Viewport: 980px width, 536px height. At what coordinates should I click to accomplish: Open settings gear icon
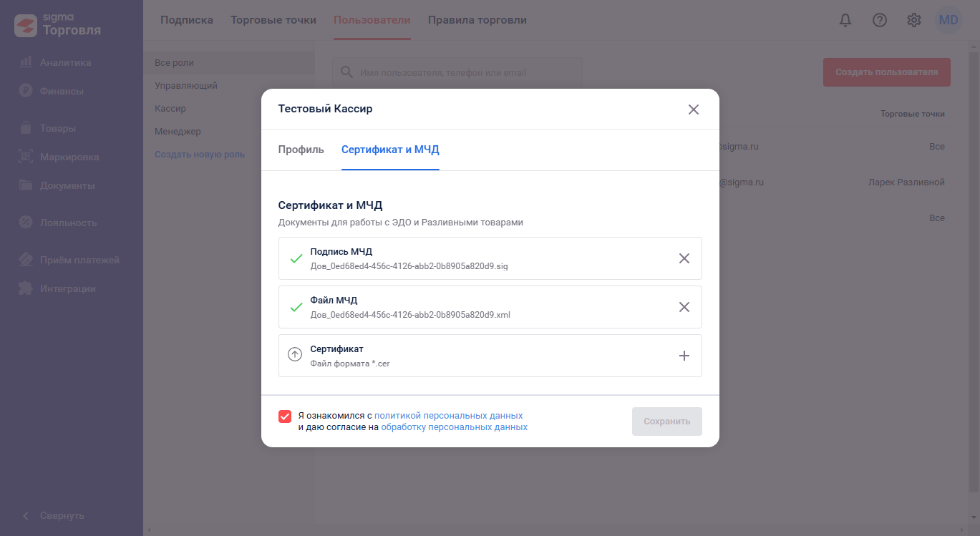click(914, 20)
